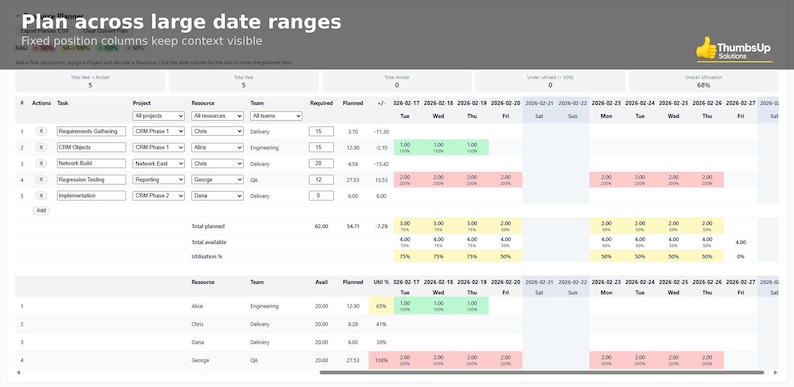Viewport: 794px width, 387px height.
Task: Delete the Implementation task row with X
Action: (42, 196)
